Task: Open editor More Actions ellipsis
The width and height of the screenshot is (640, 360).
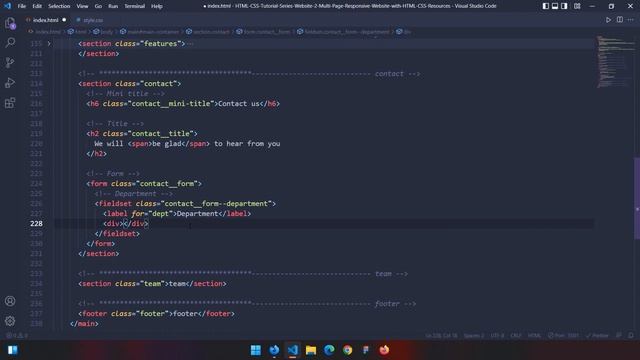Action: 631,20
